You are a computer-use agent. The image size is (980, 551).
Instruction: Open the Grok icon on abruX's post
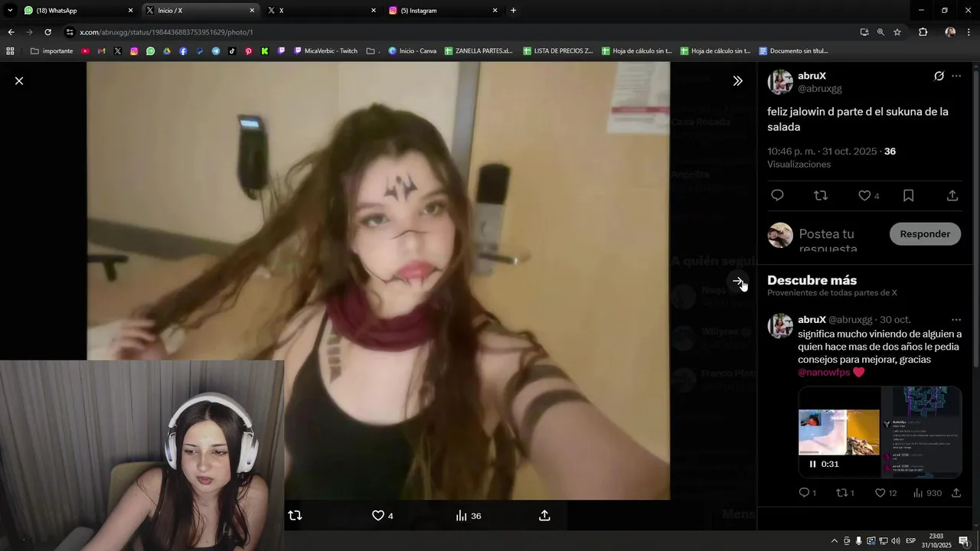pyautogui.click(x=939, y=76)
